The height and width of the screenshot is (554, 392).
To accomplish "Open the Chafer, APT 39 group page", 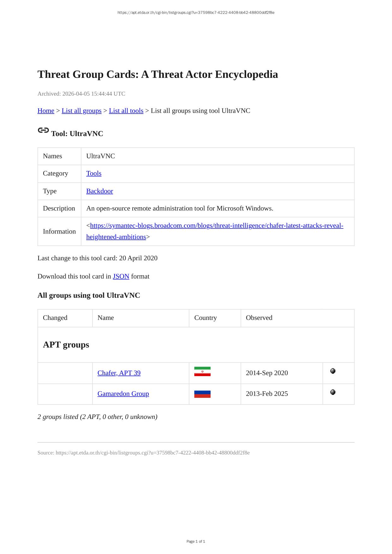I will (x=119, y=373).
